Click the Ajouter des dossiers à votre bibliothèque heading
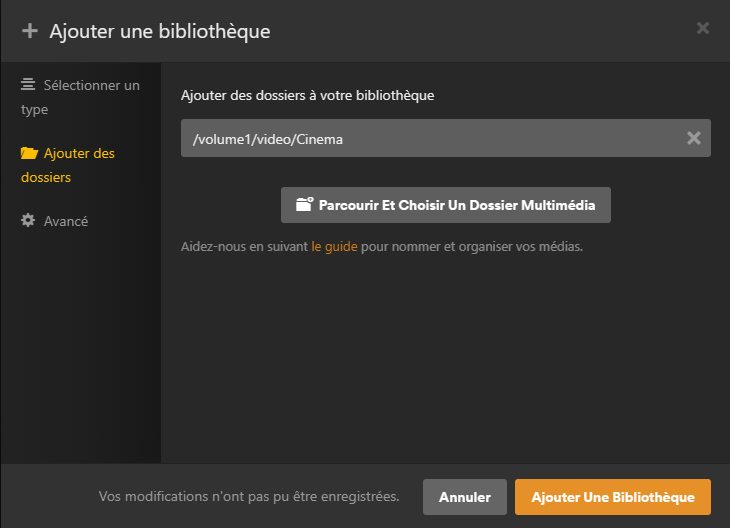 307,95
